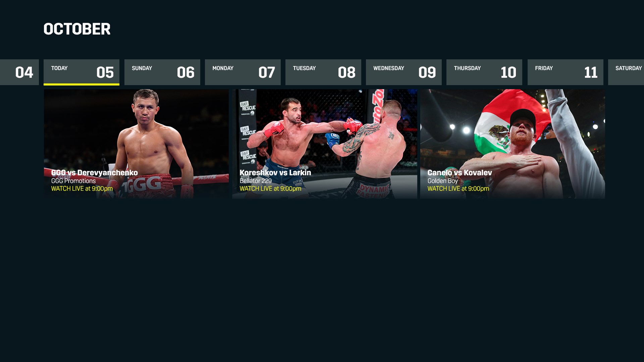Click the GGG vs Derevyanchenko title
The height and width of the screenshot is (362, 644).
click(94, 173)
